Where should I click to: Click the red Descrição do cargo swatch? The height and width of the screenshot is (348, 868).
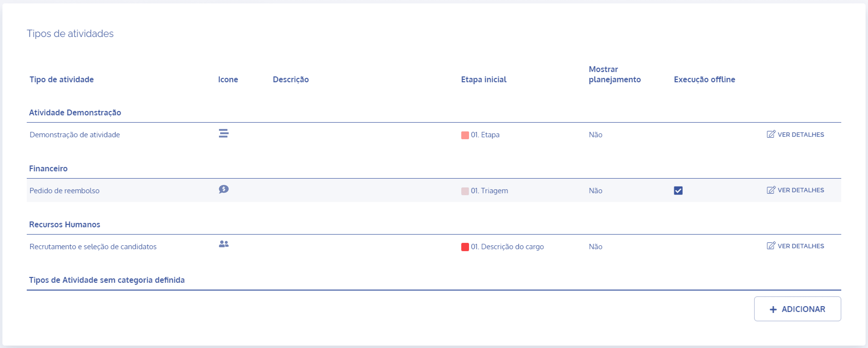tap(465, 247)
